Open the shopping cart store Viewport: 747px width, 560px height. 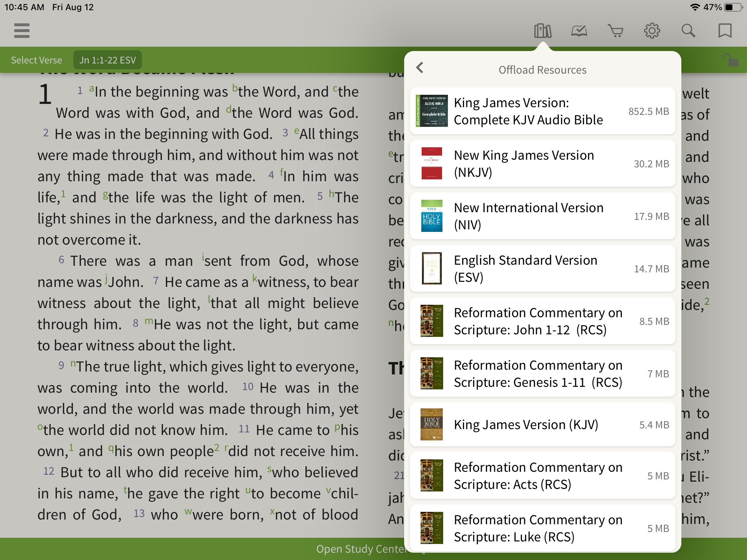(616, 31)
